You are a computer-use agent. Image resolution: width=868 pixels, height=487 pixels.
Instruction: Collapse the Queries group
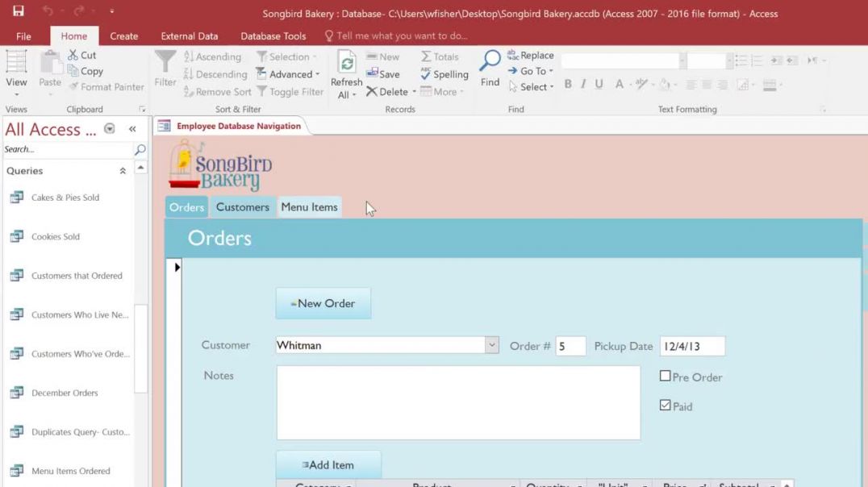click(x=123, y=171)
